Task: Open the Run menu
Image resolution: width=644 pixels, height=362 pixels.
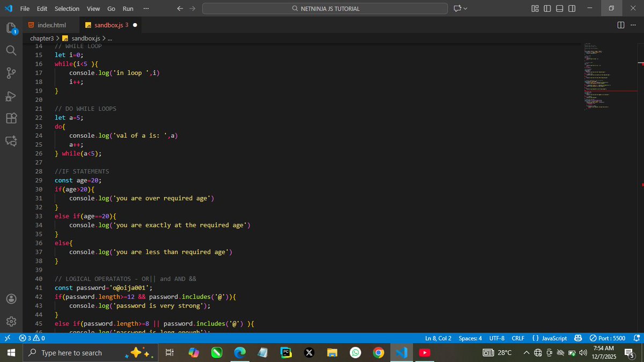Action: [x=127, y=8]
